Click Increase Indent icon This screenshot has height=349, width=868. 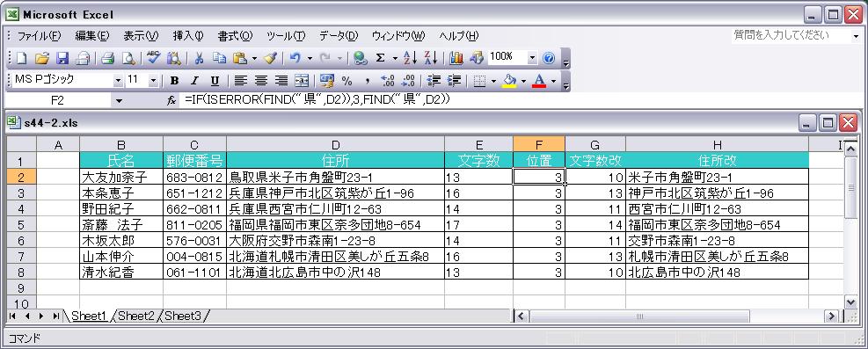point(454,81)
